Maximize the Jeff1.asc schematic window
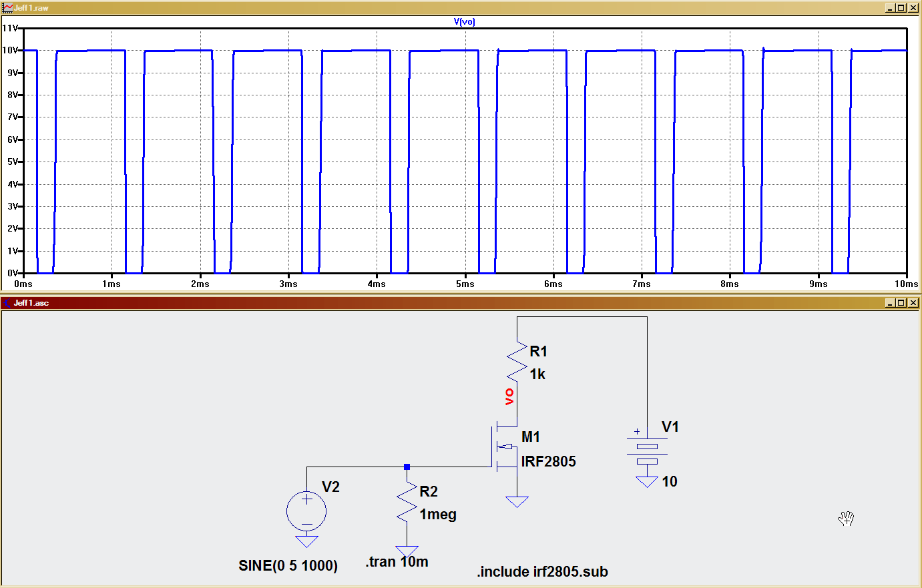Screen dimensions: 922x588 (x=901, y=303)
